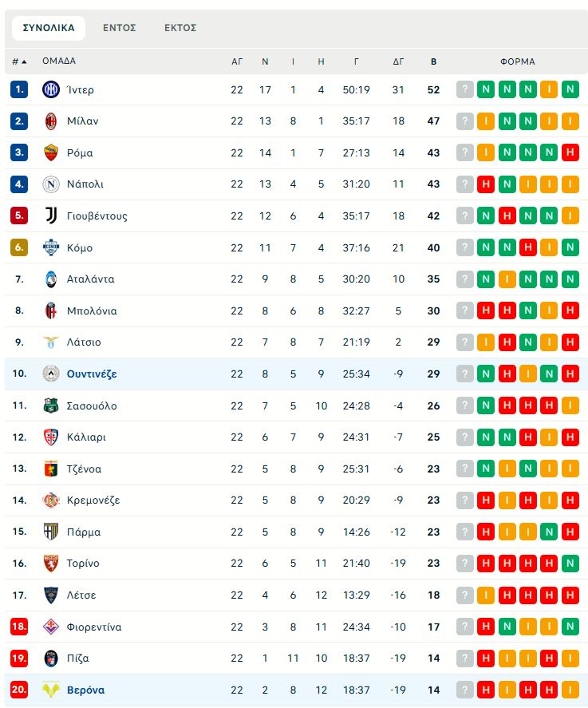Click Roma's red H form badge

point(570,152)
